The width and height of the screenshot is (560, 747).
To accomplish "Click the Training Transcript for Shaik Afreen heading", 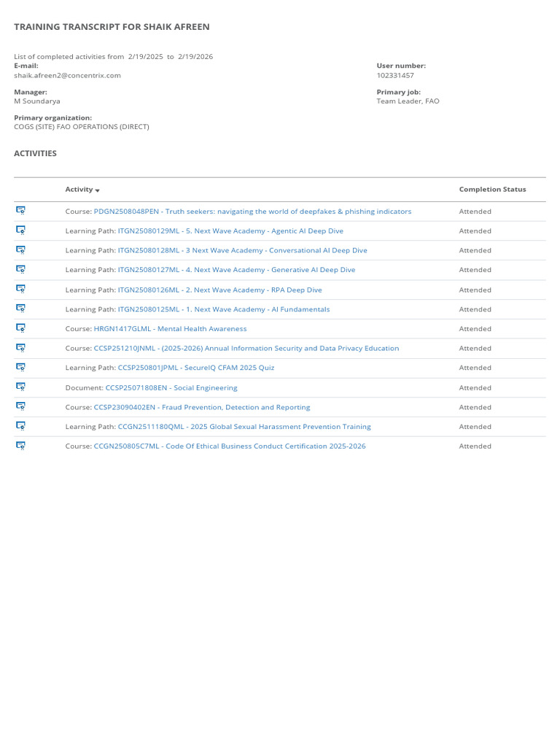I will click(x=112, y=27).
